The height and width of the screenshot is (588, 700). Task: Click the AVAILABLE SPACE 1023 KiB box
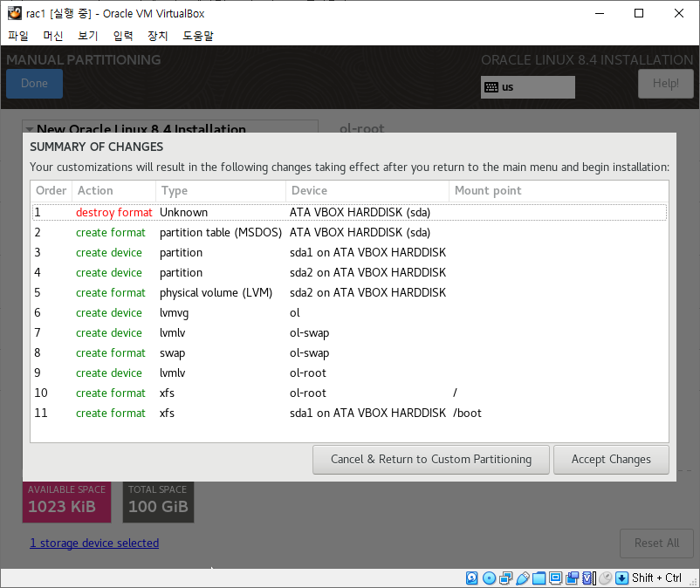tap(66, 502)
